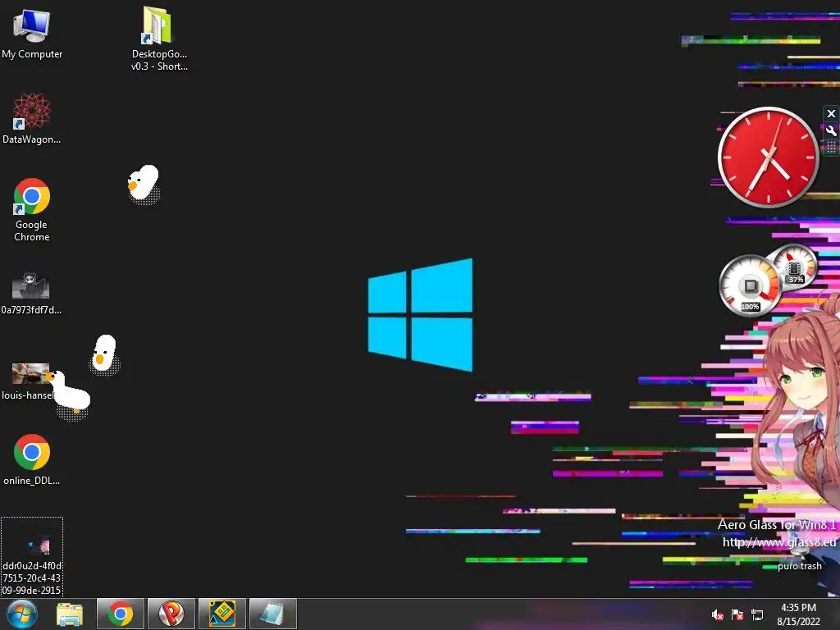The image size is (840, 630).
Task: Select the 0a7973fdf7d image file icon
Action: coord(31,294)
